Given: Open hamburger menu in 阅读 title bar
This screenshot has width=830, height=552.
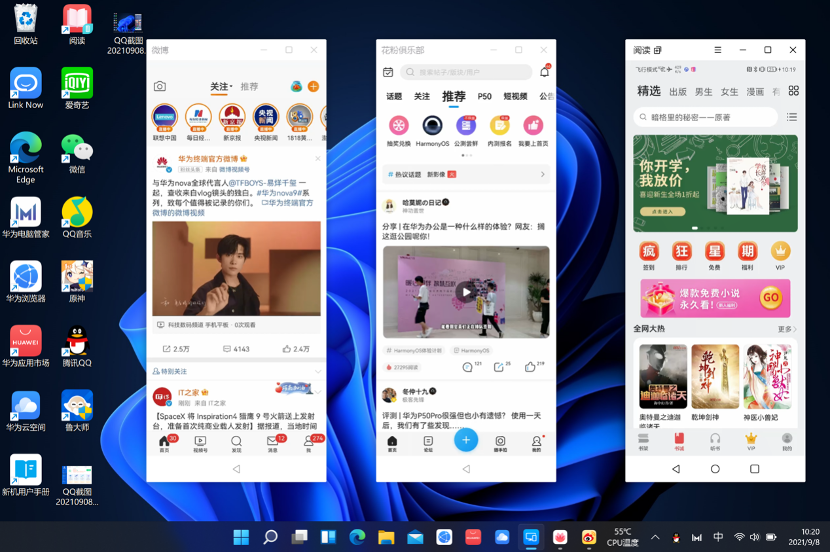Looking at the screenshot, I should tap(718, 50).
